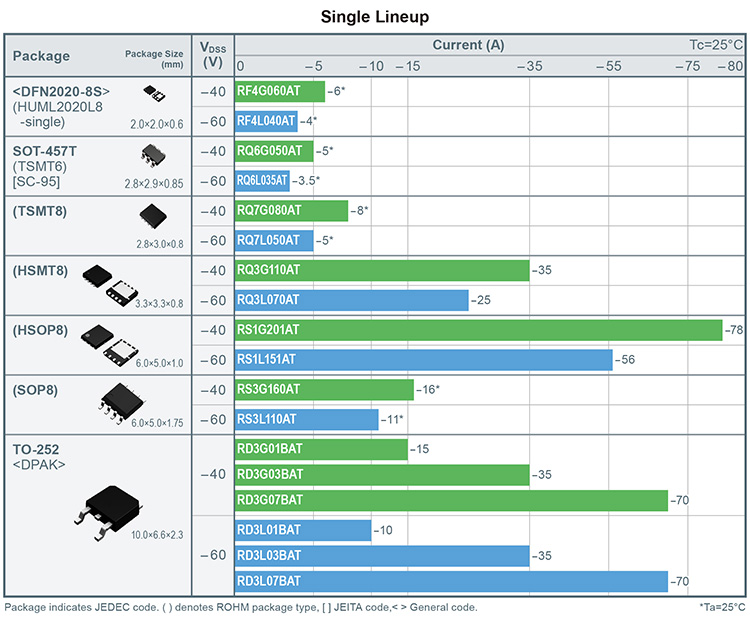Image resolution: width=750 pixels, height=618 pixels.
Task: Open the RS1G201AT part bar
Action: click(x=478, y=330)
